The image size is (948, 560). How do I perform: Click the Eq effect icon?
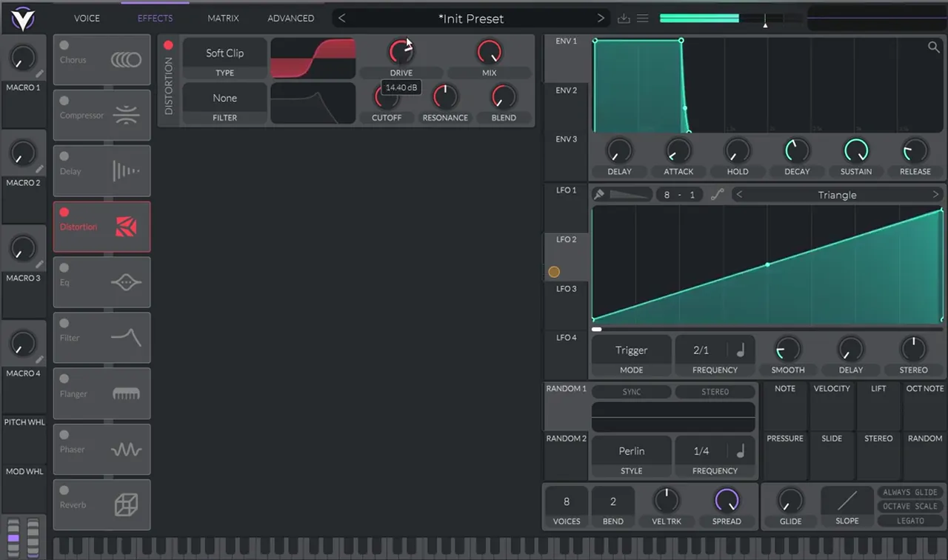(x=126, y=282)
